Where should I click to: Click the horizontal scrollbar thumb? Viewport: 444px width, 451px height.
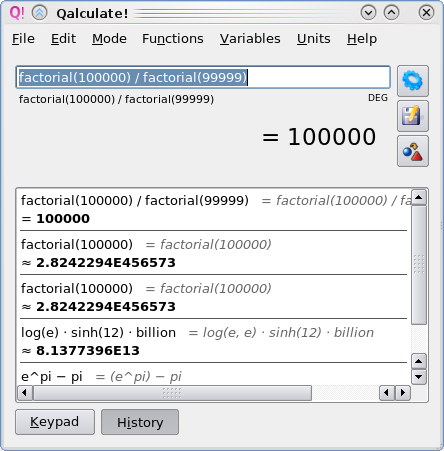[172, 393]
